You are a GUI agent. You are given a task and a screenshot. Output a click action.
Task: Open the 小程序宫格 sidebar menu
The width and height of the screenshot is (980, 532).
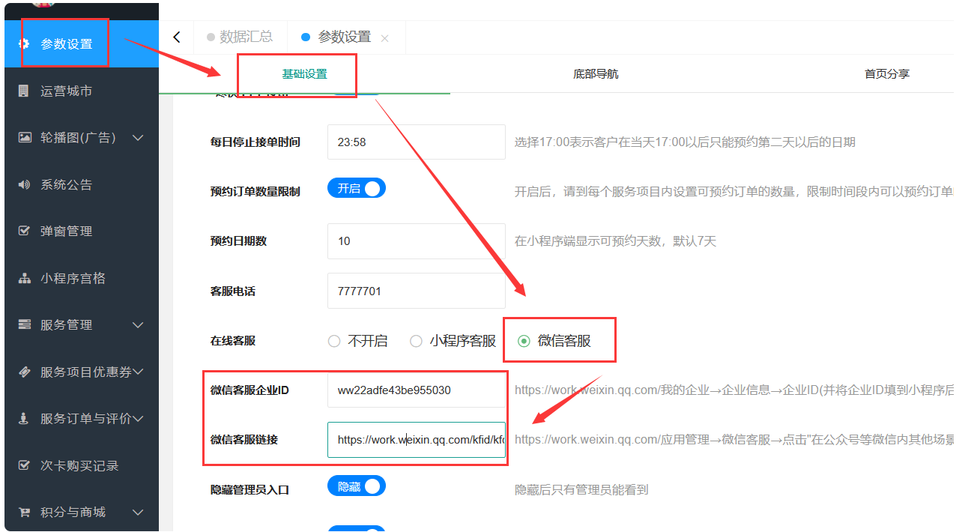tap(82, 278)
